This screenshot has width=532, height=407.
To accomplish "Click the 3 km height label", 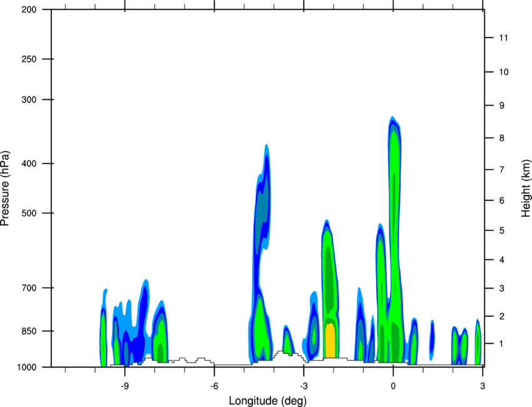I will pyautogui.click(x=501, y=288).
